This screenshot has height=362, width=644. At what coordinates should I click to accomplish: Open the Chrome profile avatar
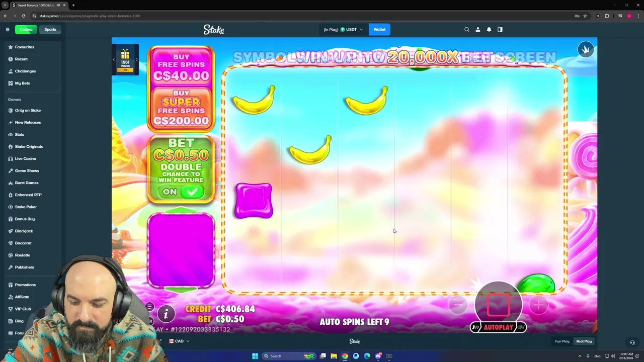pyautogui.click(x=629, y=16)
